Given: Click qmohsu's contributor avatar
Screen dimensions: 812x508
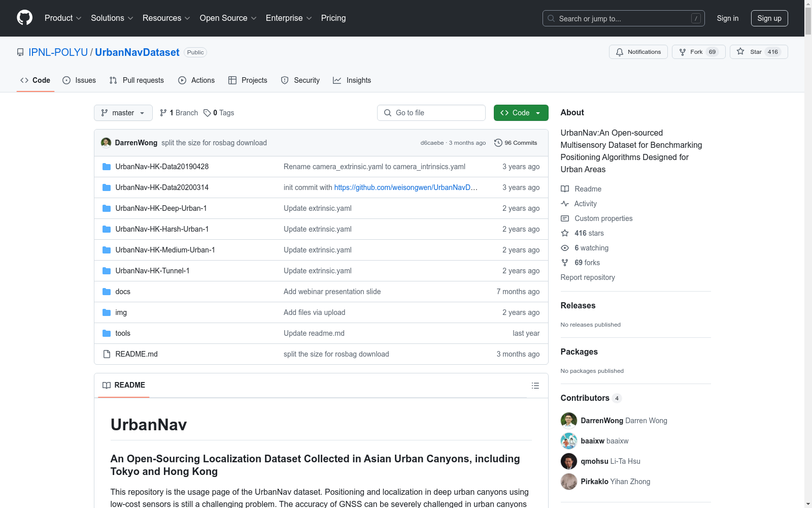Looking at the screenshot, I should pos(569,461).
